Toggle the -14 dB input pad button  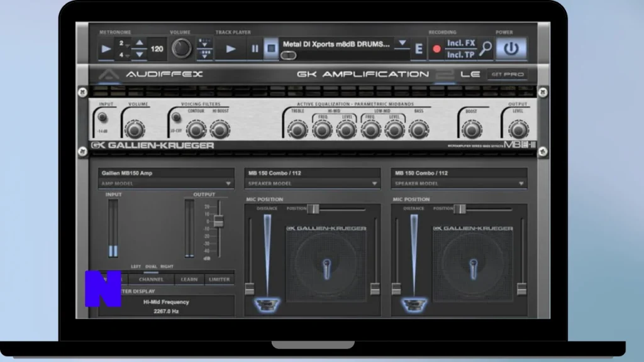click(x=103, y=118)
